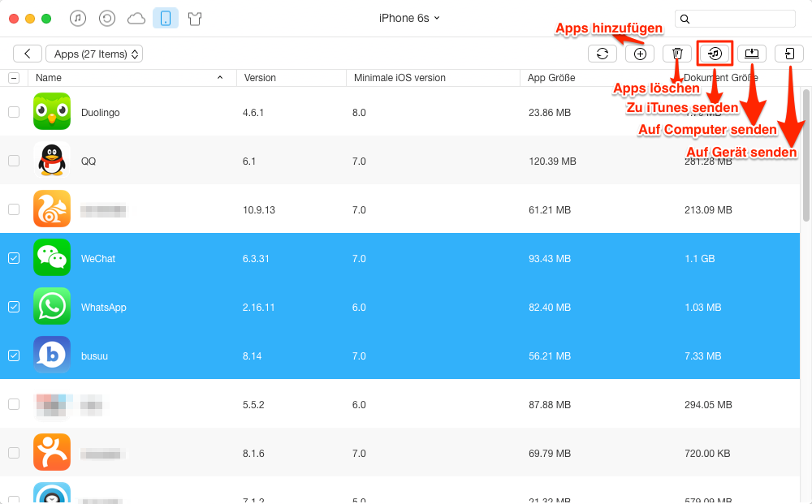Check the Duolingo row checkbox

(x=14, y=112)
